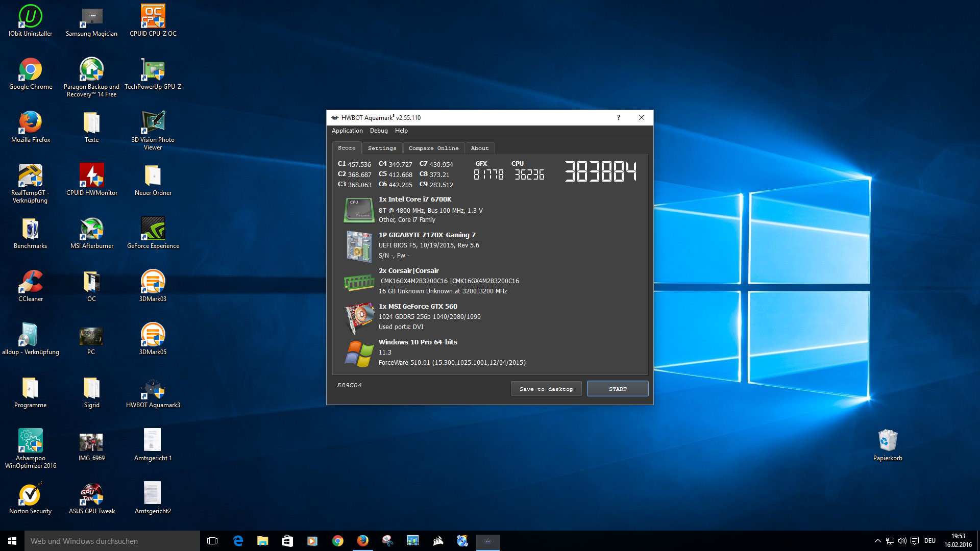Screen dimensions: 980x551
Task: Launch MSI Afterburner shortcut
Action: (92, 233)
